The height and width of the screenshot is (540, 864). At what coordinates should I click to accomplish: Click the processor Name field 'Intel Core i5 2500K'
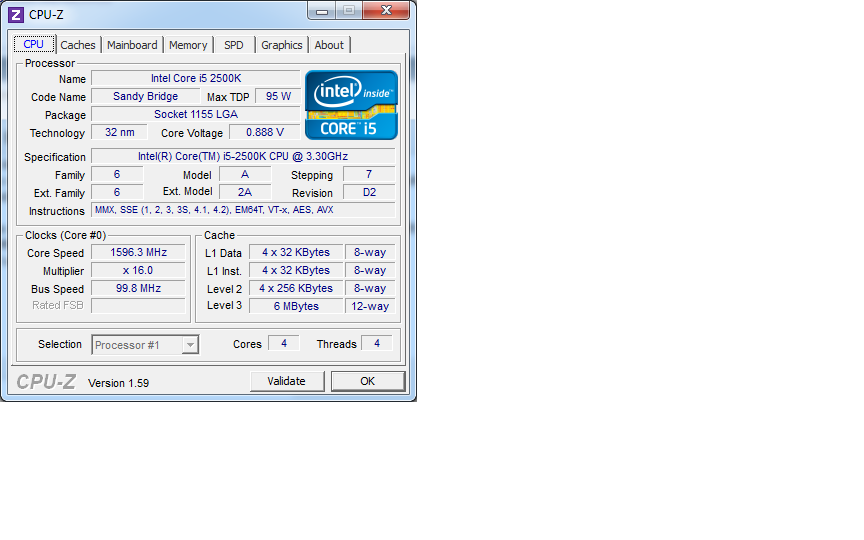(x=196, y=78)
